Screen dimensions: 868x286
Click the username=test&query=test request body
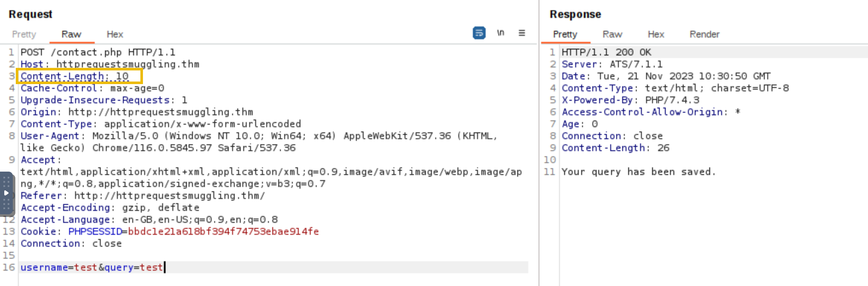(92, 267)
